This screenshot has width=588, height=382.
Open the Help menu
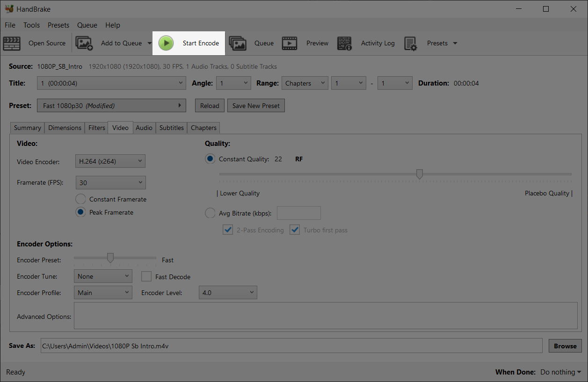[x=113, y=25]
